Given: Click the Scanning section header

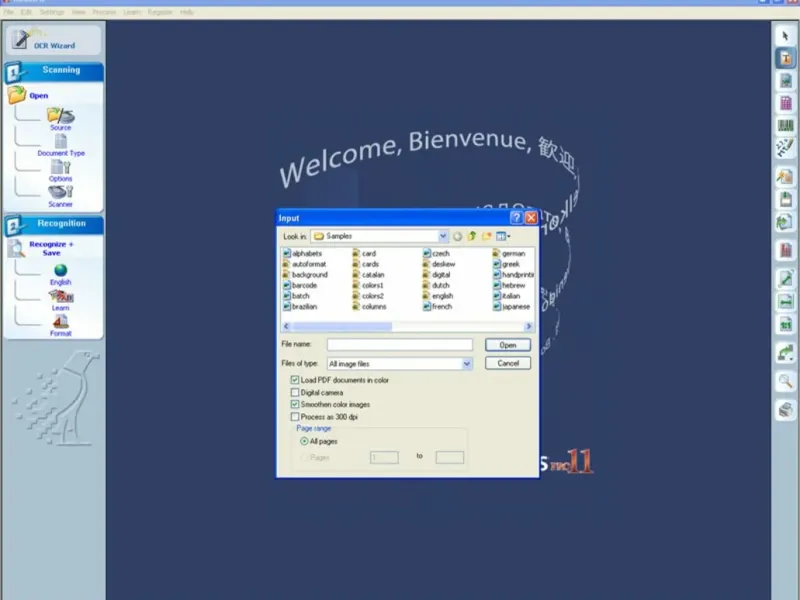Looking at the screenshot, I should (x=54, y=71).
